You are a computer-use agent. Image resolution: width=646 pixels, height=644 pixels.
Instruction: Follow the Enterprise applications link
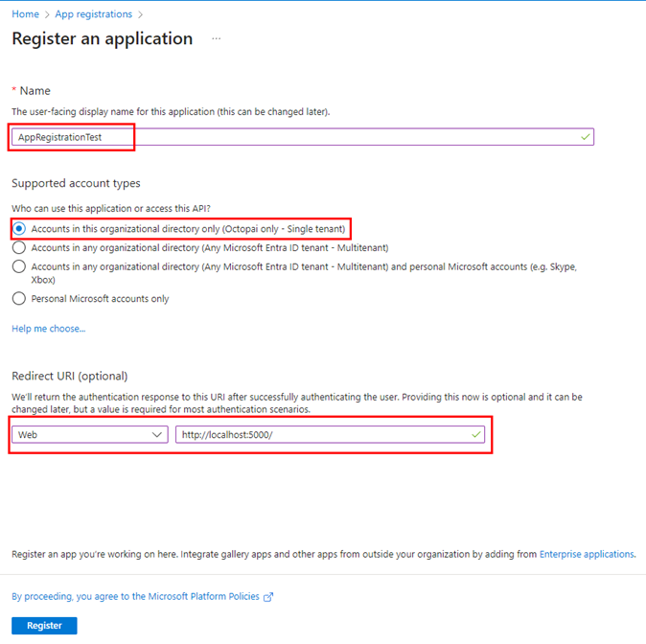coord(587,554)
